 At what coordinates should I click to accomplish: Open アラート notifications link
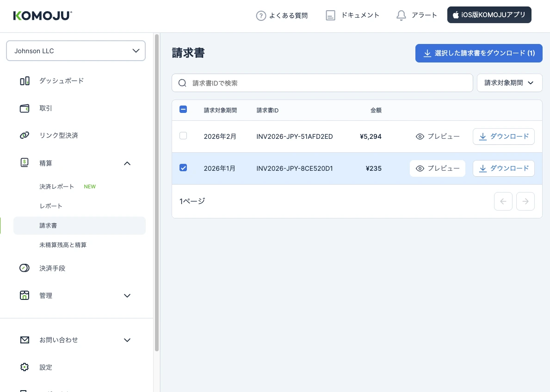[424, 15]
